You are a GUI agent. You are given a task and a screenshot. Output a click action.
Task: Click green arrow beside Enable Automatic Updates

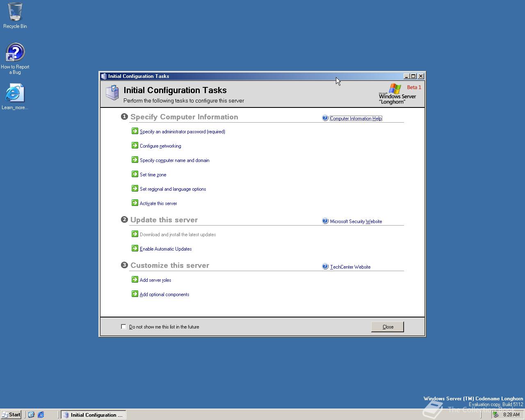[x=135, y=248]
